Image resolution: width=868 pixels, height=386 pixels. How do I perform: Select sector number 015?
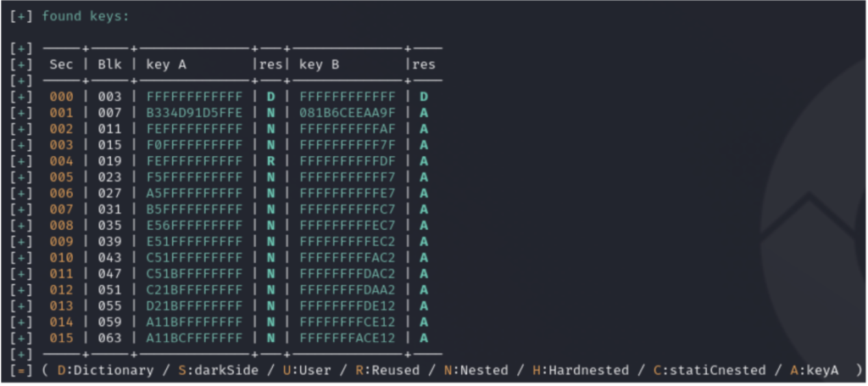click(x=61, y=338)
